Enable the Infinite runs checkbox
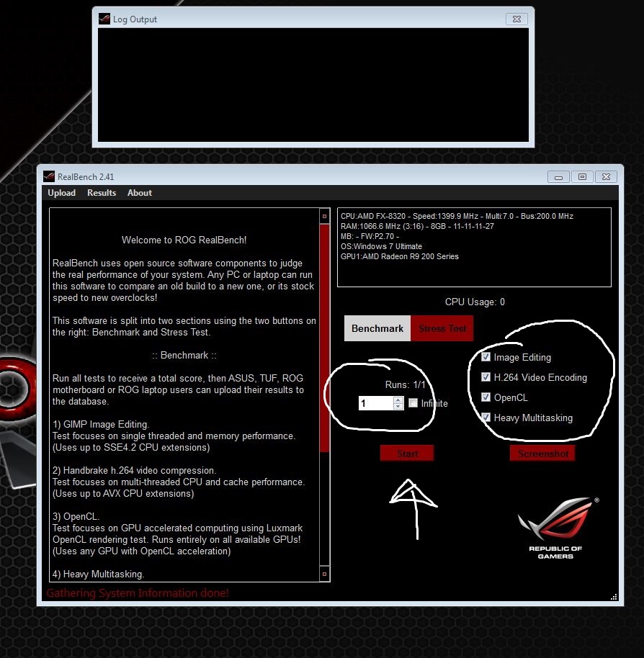 click(413, 403)
